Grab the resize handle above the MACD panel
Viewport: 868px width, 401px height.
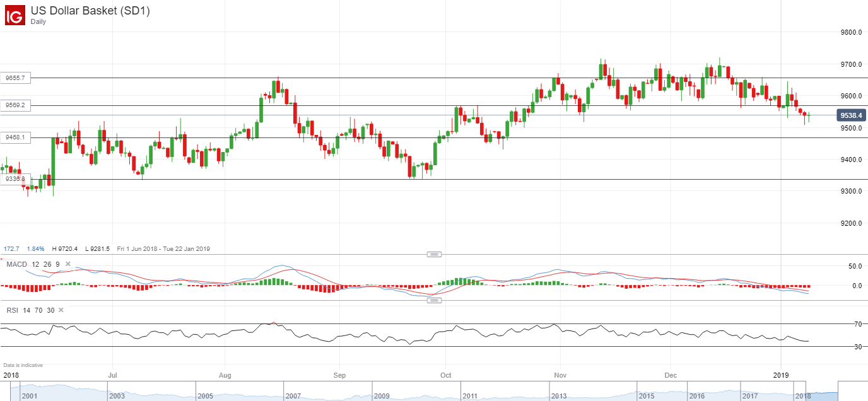(x=434, y=254)
